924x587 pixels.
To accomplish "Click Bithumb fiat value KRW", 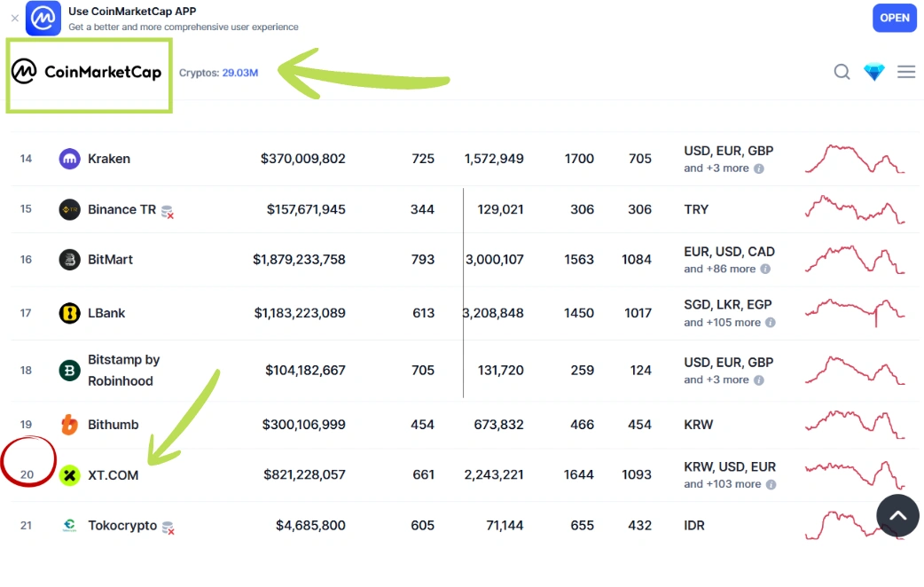I will click(x=698, y=425).
